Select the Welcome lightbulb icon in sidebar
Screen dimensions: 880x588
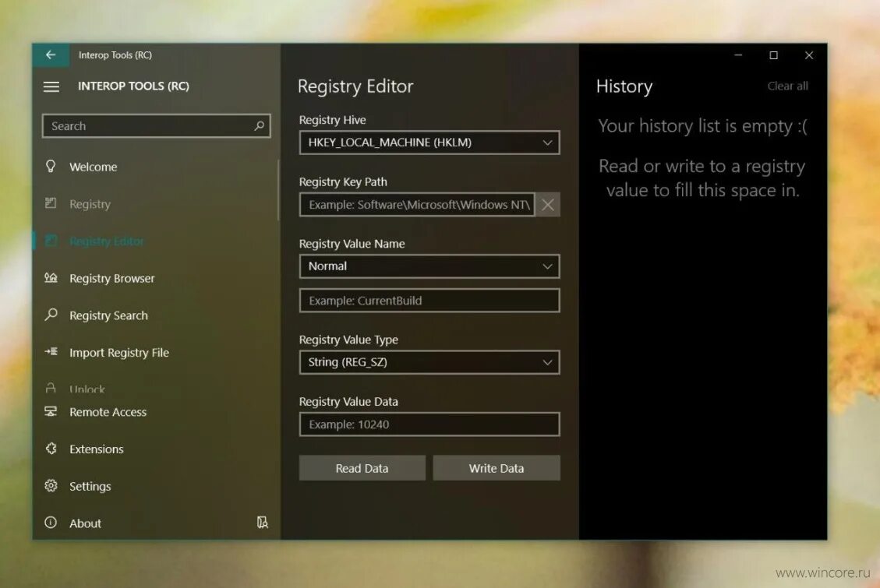click(50, 167)
